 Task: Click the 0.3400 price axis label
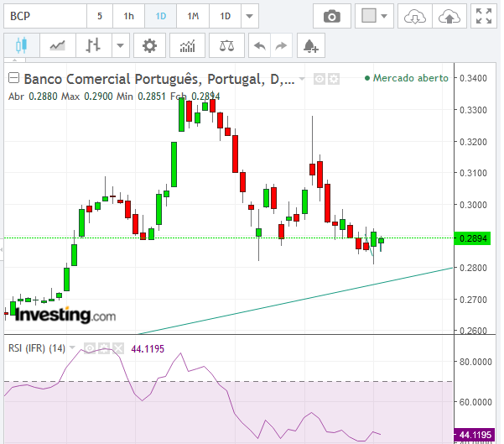(x=473, y=78)
